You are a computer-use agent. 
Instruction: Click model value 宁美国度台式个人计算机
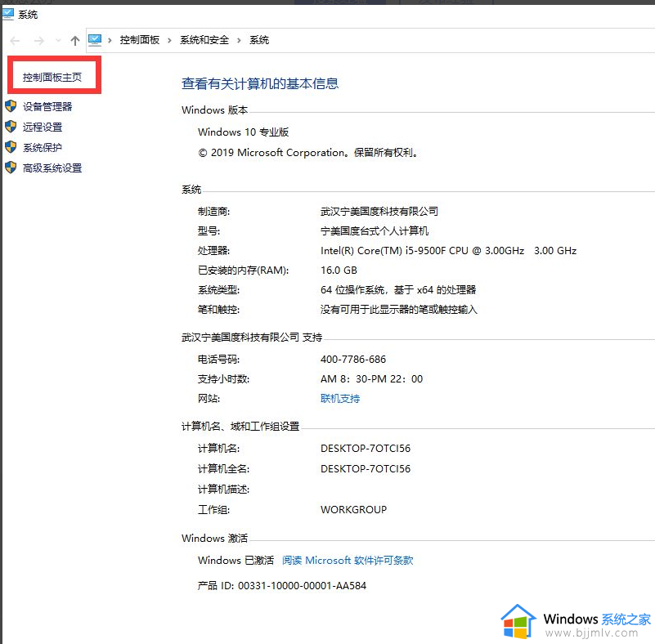pos(375,230)
